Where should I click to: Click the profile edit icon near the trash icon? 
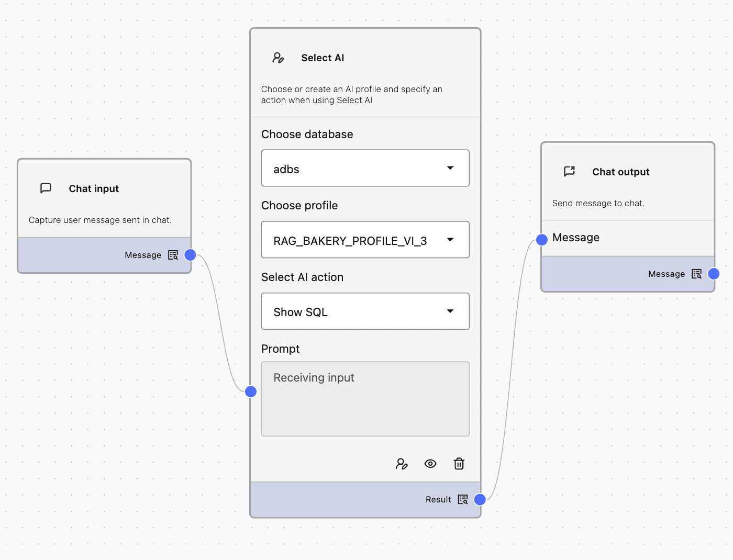[402, 464]
